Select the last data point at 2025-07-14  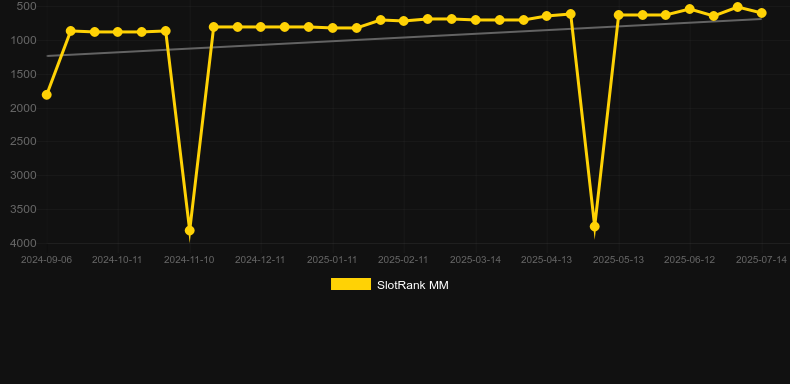[x=761, y=13]
